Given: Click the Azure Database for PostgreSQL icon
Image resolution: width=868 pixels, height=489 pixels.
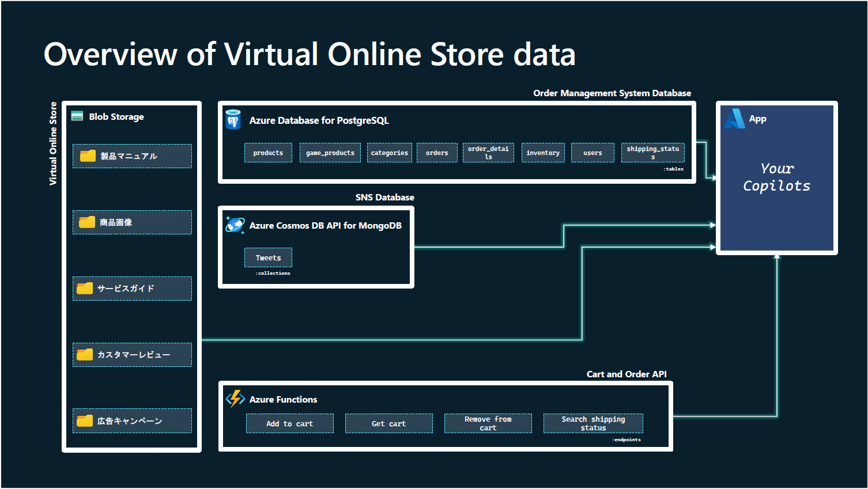Looking at the screenshot, I should (x=233, y=120).
